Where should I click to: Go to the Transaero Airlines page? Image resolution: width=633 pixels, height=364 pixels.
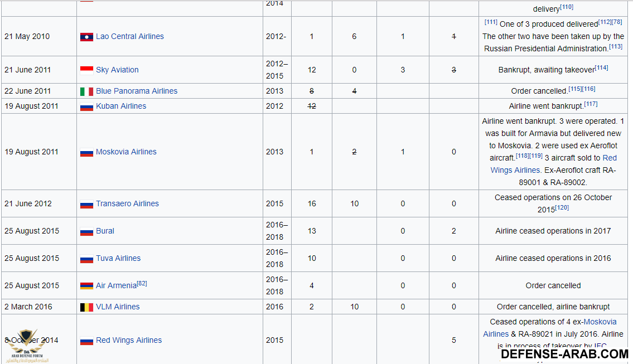pyautogui.click(x=127, y=203)
